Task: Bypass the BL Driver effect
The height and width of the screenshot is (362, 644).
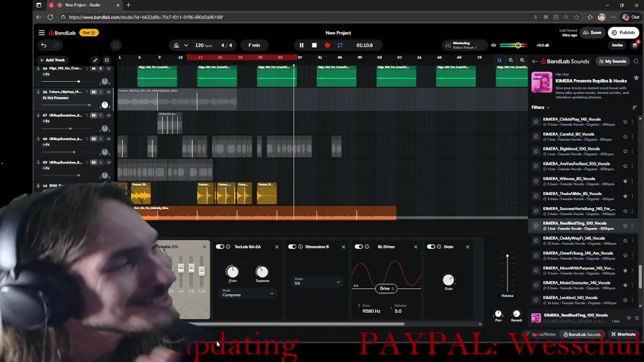Action: 359,247
